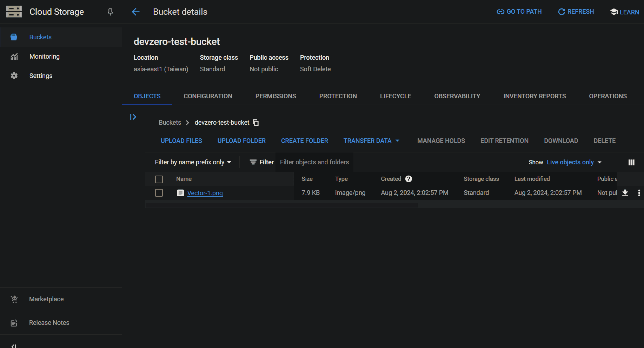This screenshot has height=348, width=644.
Task: Download Vector-1.png using the download icon
Action: pos(625,193)
